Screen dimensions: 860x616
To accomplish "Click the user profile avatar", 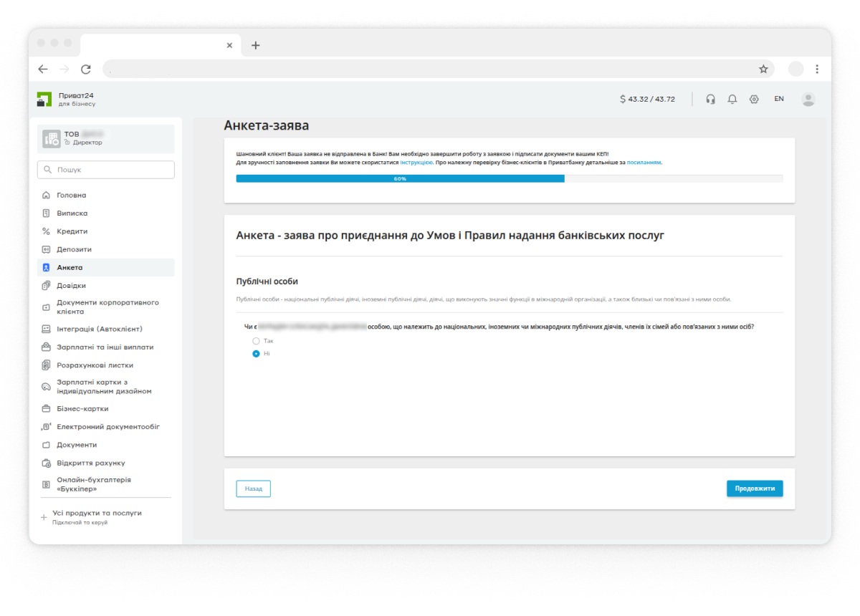I will click(808, 100).
